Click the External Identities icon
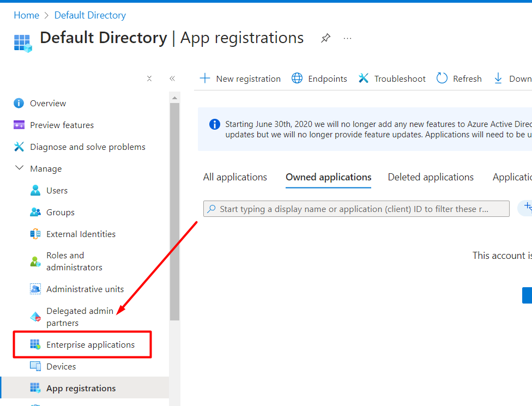 [x=35, y=234]
